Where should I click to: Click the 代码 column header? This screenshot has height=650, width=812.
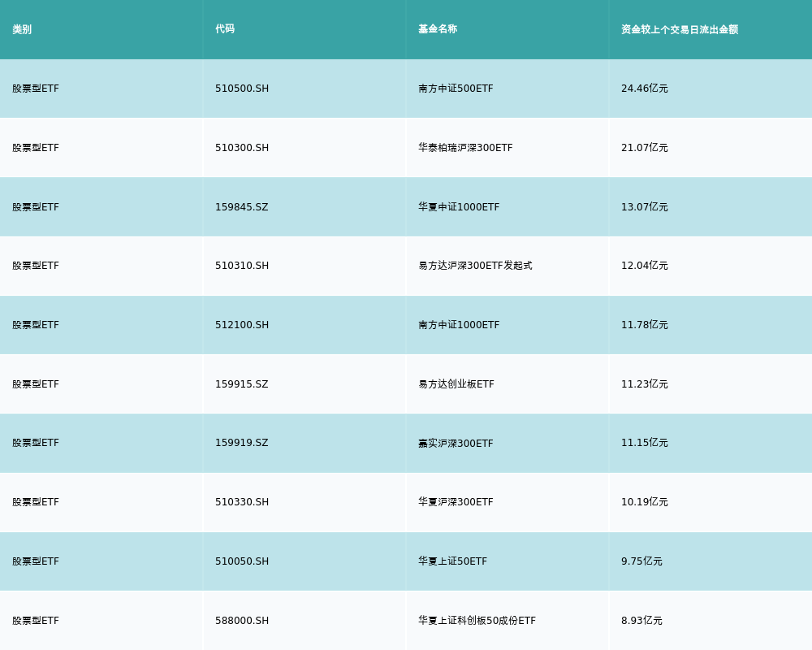(x=225, y=29)
